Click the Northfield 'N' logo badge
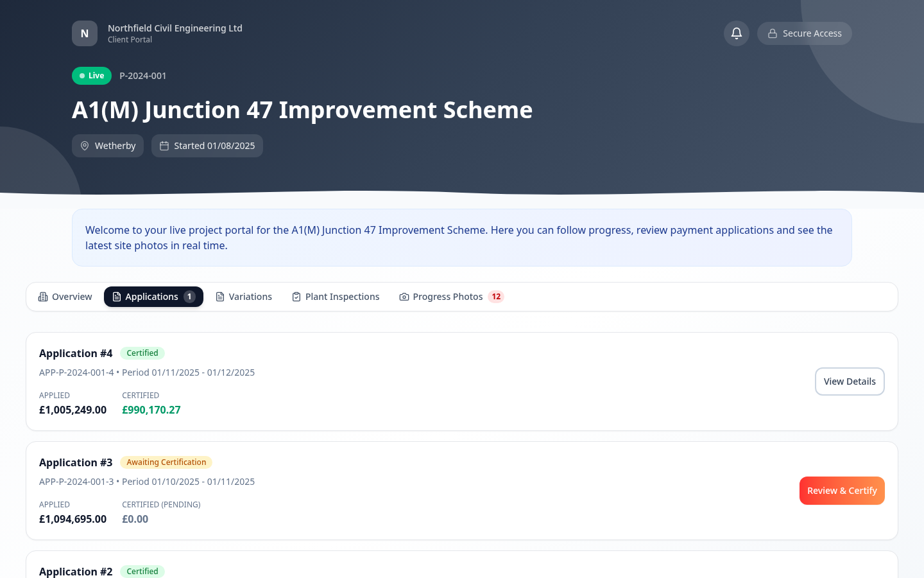Viewport: 924px width, 578px height. tap(85, 33)
